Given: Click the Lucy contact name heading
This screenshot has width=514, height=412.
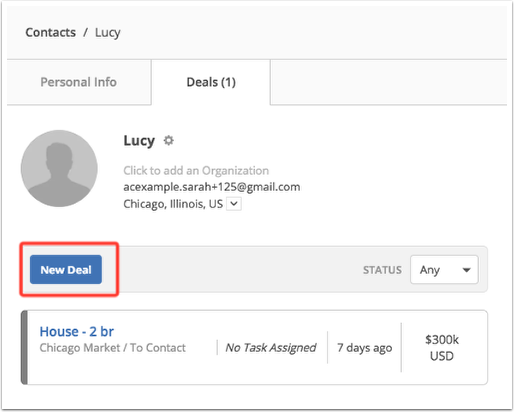Looking at the screenshot, I should (x=139, y=141).
